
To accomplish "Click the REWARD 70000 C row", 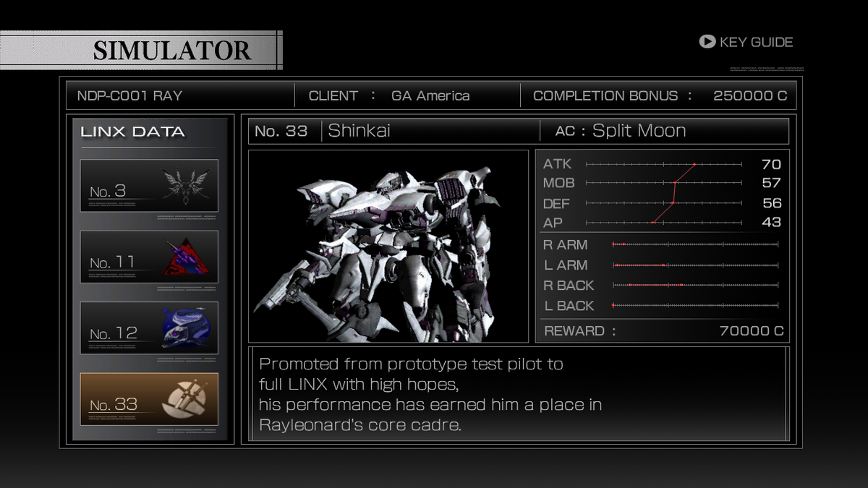I will click(x=663, y=331).
